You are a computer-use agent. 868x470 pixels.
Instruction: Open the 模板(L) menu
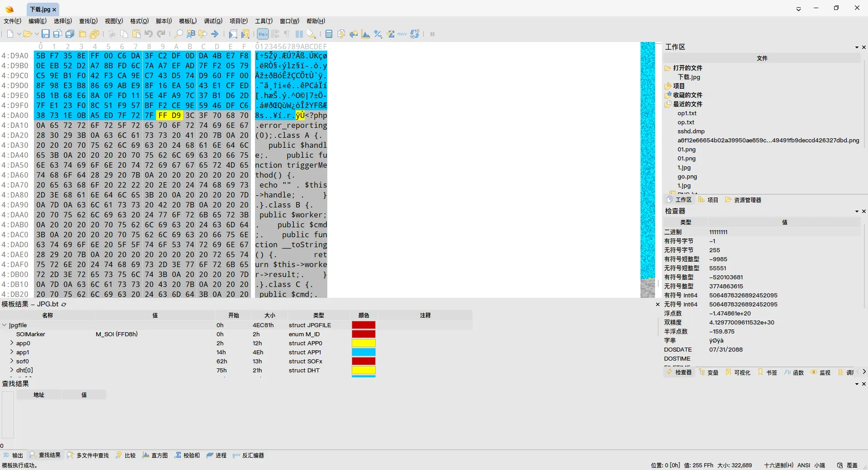coord(187,21)
